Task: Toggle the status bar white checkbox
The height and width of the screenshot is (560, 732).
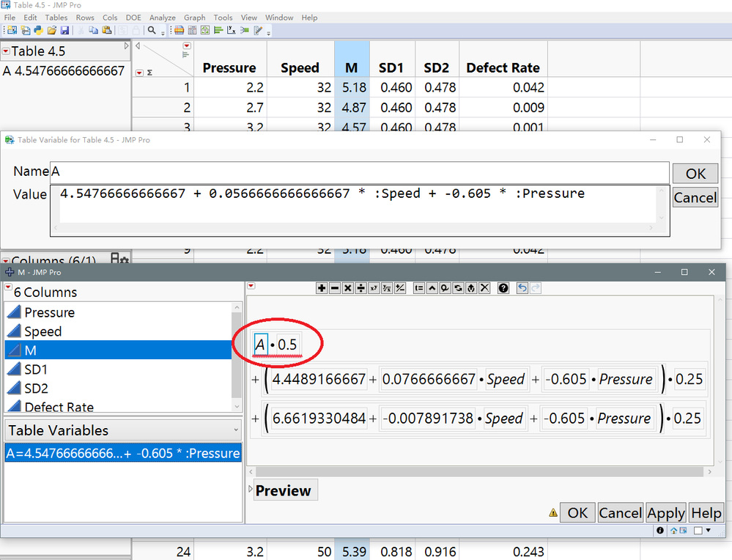Action: point(698,530)
